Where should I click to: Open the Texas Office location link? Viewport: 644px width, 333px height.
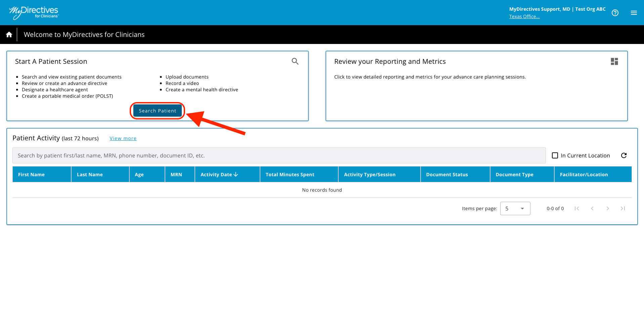click(x=524, y=16)
